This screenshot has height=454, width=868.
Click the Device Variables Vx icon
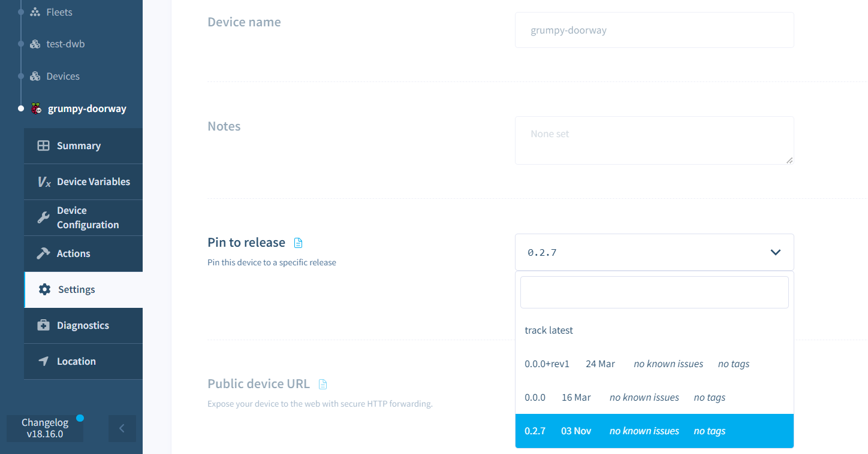point(44,182)
